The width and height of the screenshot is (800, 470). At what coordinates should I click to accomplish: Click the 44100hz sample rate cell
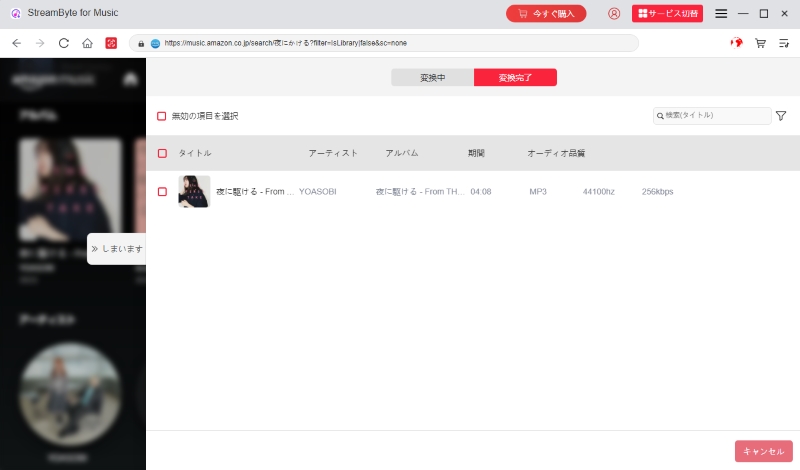pos(598,192)
